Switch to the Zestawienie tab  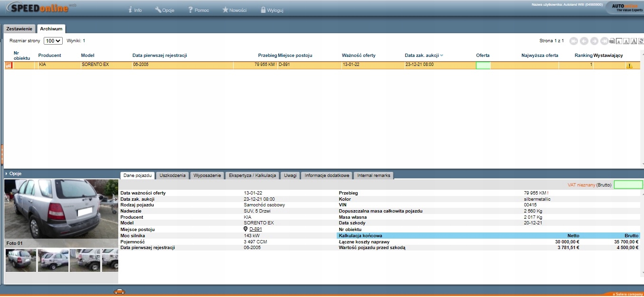click(x=19, y=29)
